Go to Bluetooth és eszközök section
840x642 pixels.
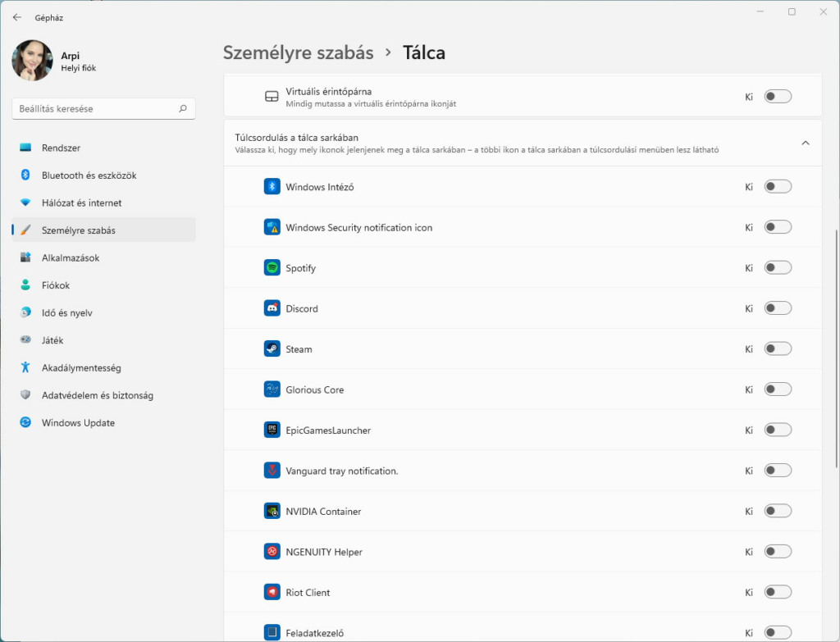click(89, 175)
